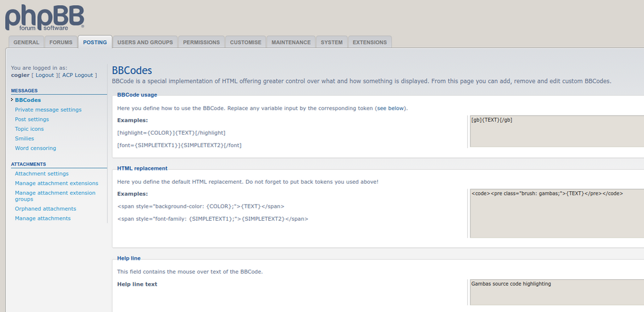Image resolution: width=644 pixels, height=312 pixels.
Task: Click the username 'cogier'
Action: (x=20, y=75)
